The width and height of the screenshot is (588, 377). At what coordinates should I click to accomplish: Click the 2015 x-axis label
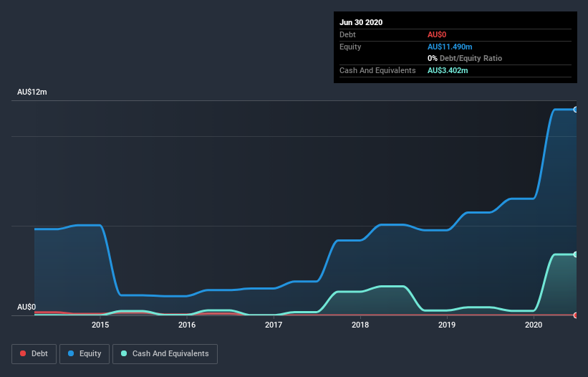100,325
